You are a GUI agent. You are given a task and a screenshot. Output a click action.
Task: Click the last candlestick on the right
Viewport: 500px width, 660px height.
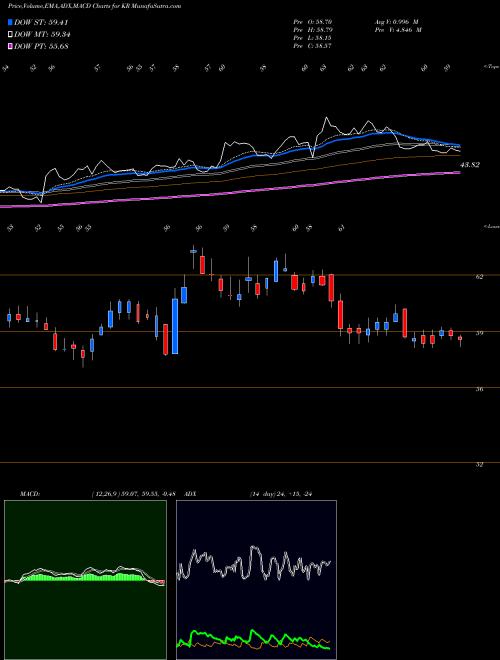[x=460, y=340]
